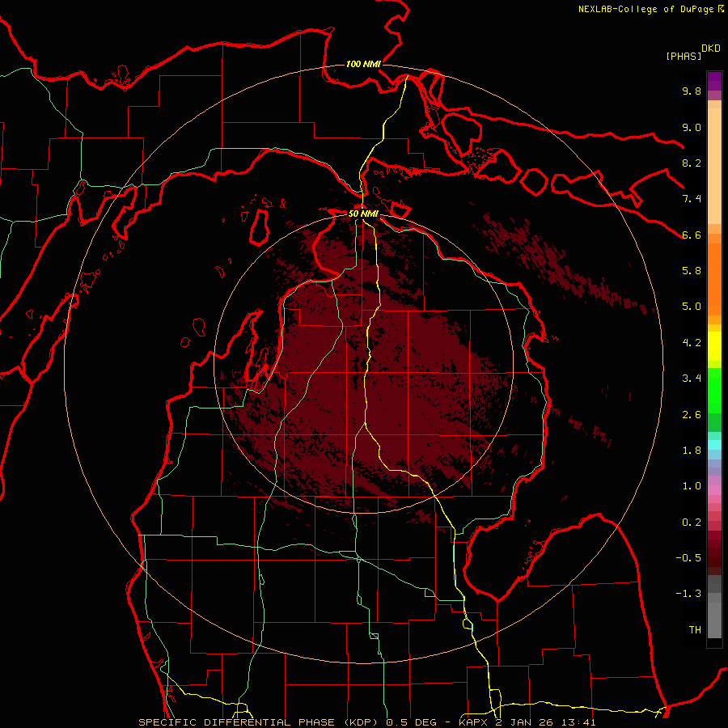
Task: Click the 5.0 color scale value
Action: click(692, 307)
